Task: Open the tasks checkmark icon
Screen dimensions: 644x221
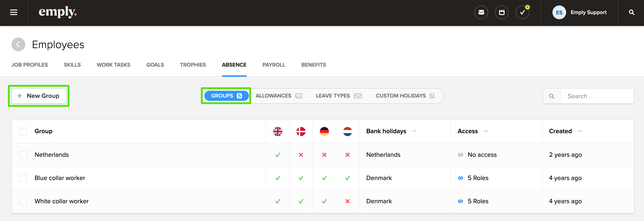Action: coord(522,12)
